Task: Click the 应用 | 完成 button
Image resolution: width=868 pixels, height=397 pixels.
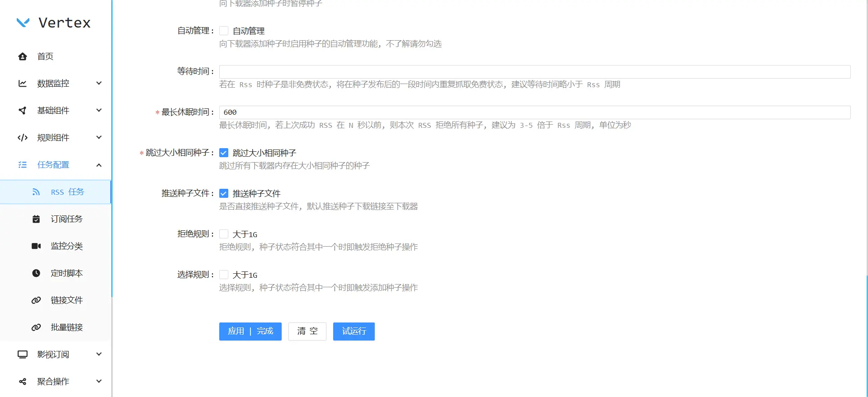Action: (x=250, y=332)
